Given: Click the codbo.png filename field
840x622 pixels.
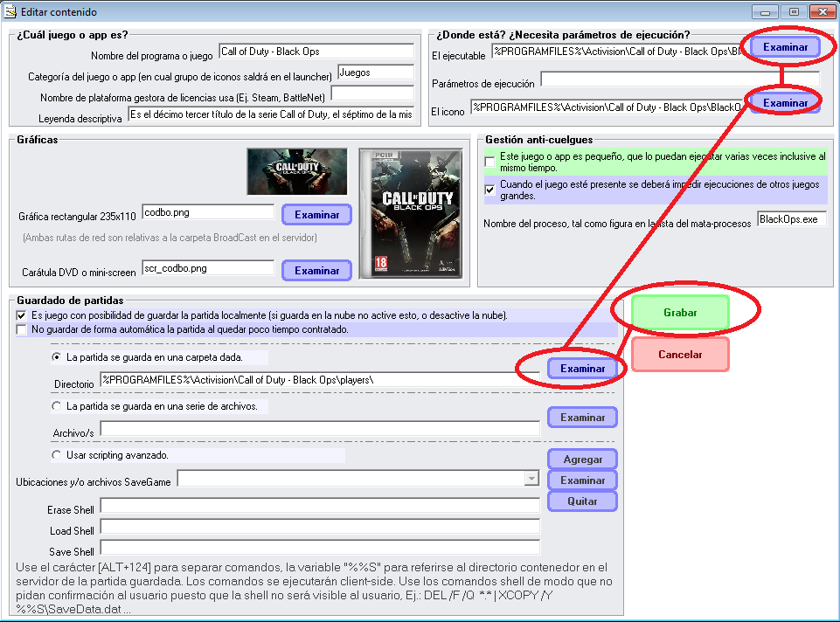Looking at the screenshot, I should coord(208,212).
